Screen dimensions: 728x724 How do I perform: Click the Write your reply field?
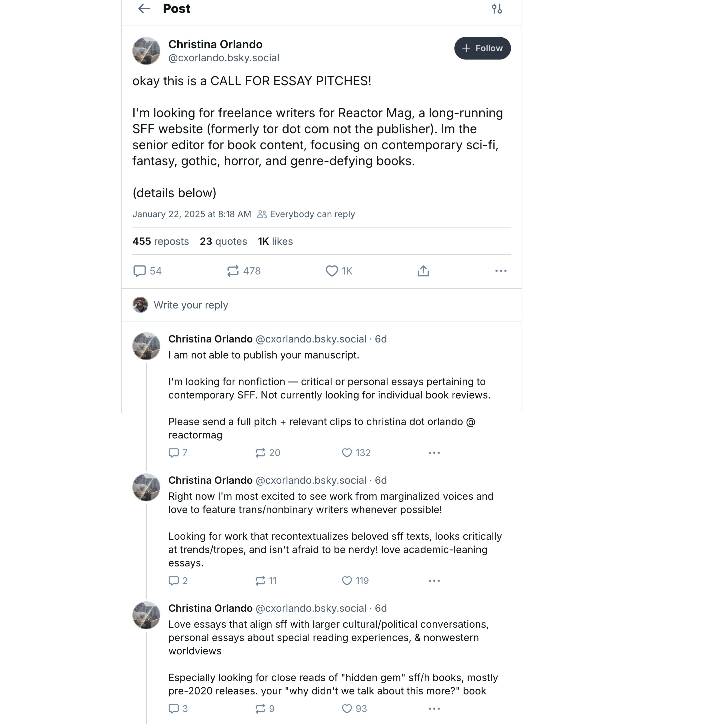pyautogui.click(x=191, y=305)
